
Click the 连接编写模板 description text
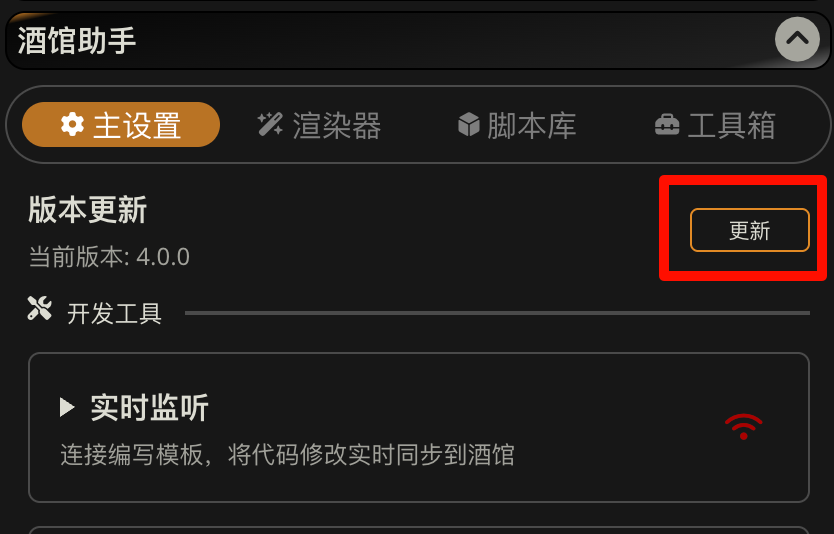coord(287,455)
